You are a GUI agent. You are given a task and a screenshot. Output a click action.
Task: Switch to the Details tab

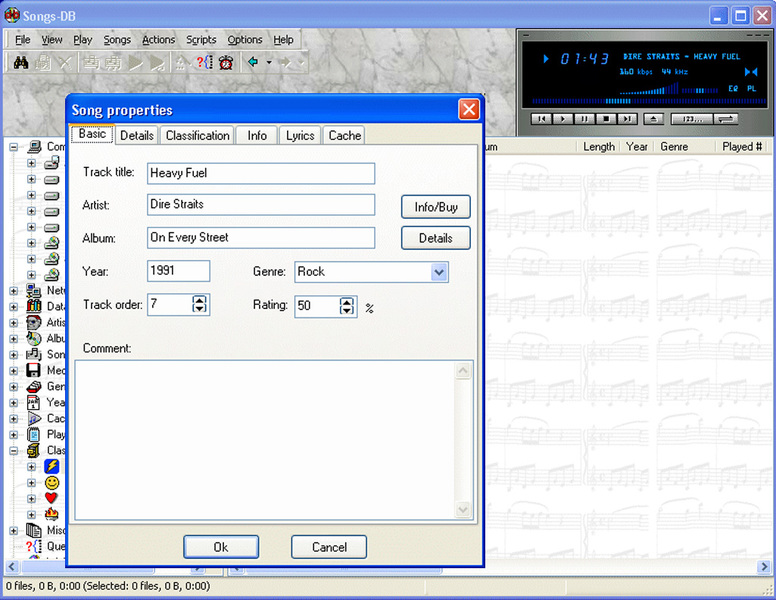[137, 135]
